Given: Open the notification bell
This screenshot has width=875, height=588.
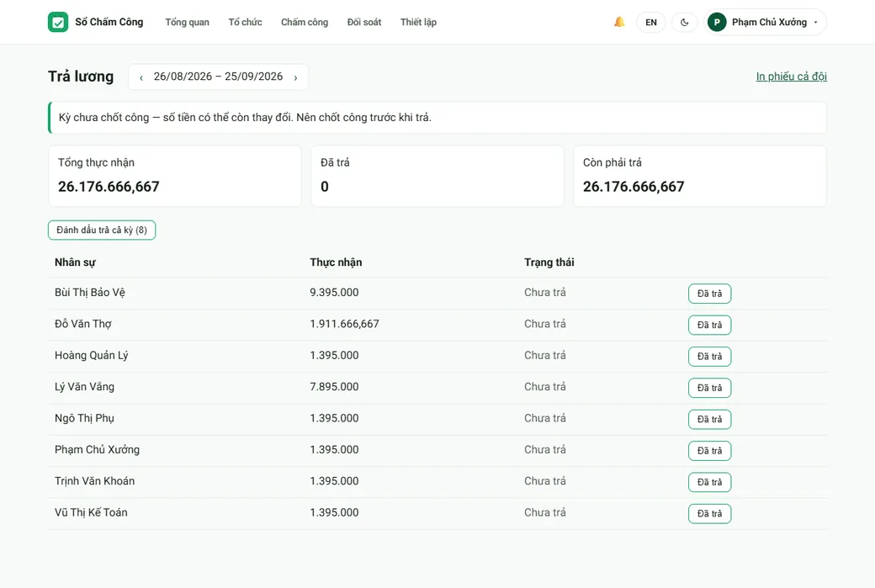Looking at the screenshot, I should pos(619,23).
